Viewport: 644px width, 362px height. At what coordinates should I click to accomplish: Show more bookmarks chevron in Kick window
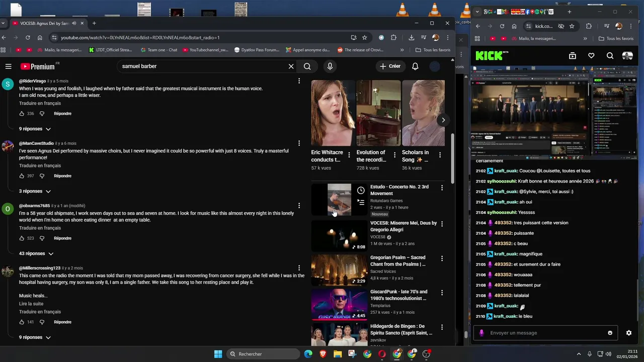[x=585, y=38]
